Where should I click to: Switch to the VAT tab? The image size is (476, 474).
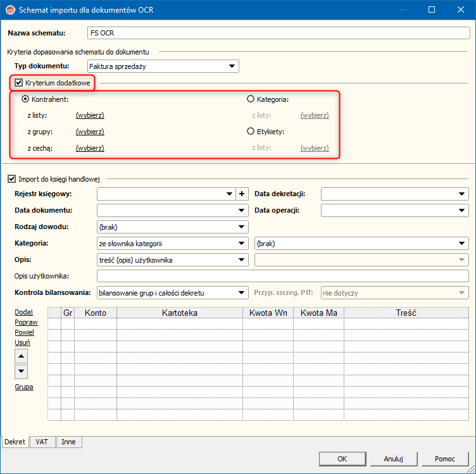(x=42, y=442)
